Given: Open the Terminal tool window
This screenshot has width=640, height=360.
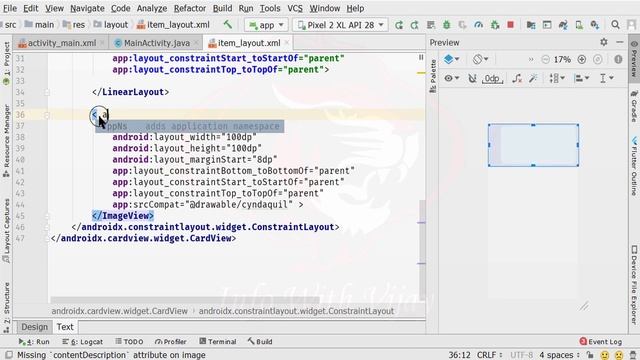Looking at the screenshot, I should click(218, 342).
